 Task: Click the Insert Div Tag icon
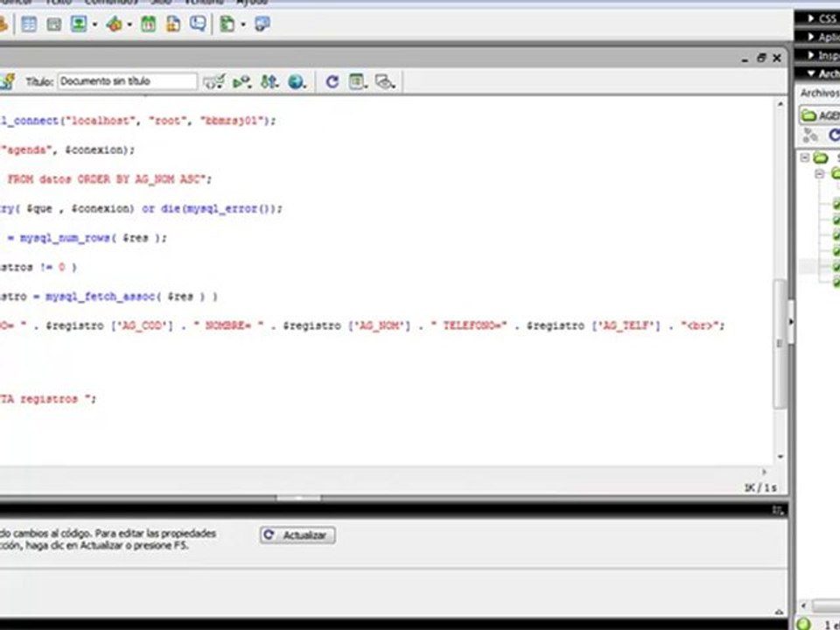[x=53, y=24]
